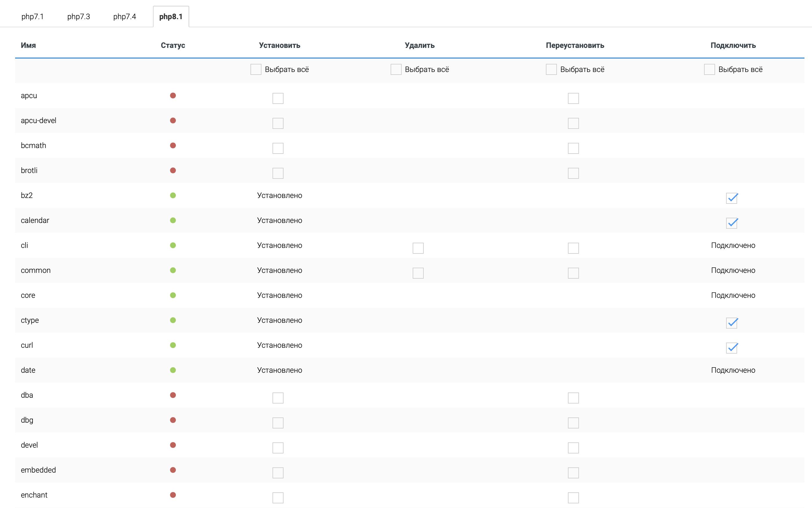Click the php8.1 active tab
Image resolution: width=812 pixels, height=508 pixels.
tap(171, 17)
